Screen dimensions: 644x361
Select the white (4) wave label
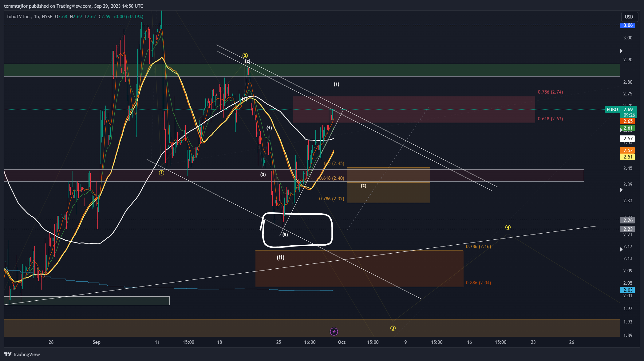pos(269,128)
